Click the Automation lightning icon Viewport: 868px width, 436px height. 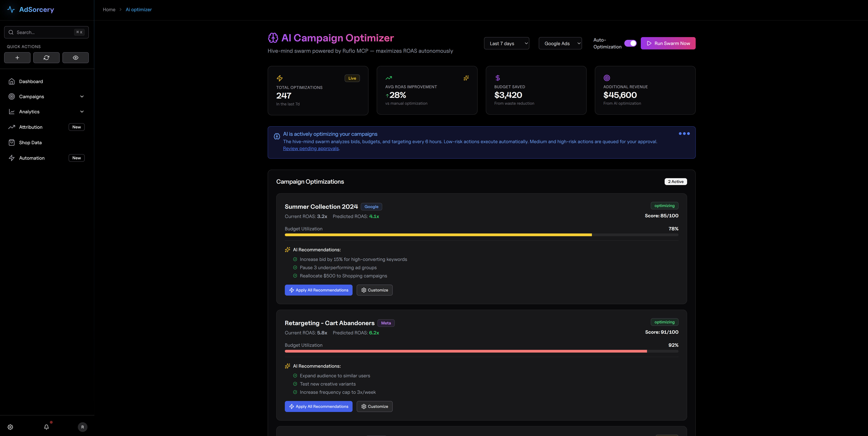pos(12,158)
